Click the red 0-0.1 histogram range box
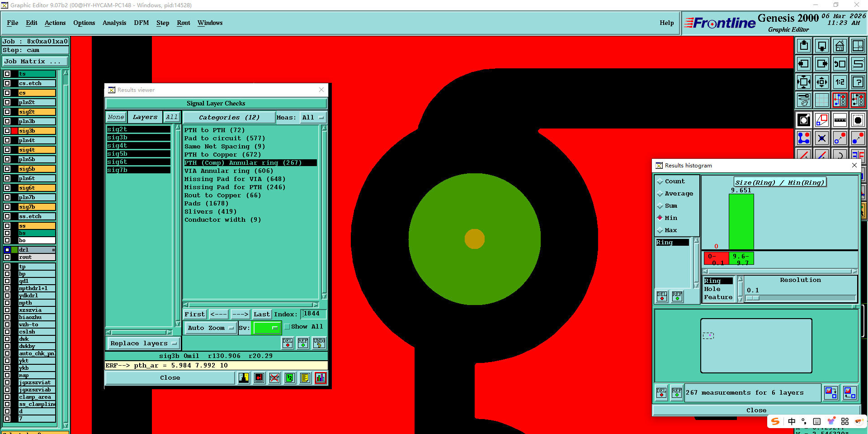The width and height of the screenshot is (868, 434). [716, 259]
